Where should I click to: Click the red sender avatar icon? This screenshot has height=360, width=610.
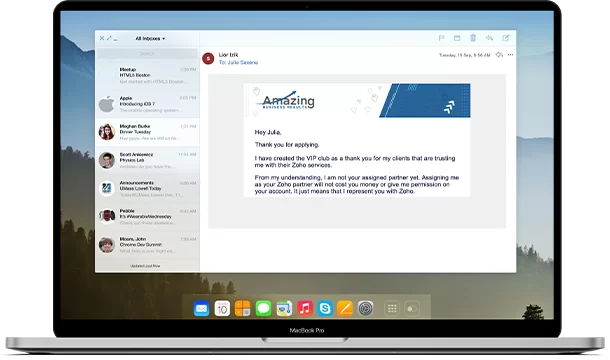(x=208, y=59)
